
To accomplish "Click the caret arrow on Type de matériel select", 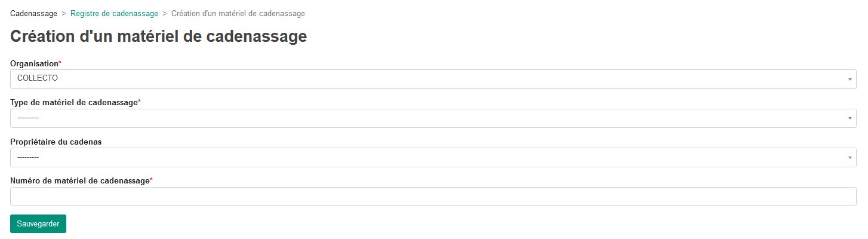I will coord(849,118).
